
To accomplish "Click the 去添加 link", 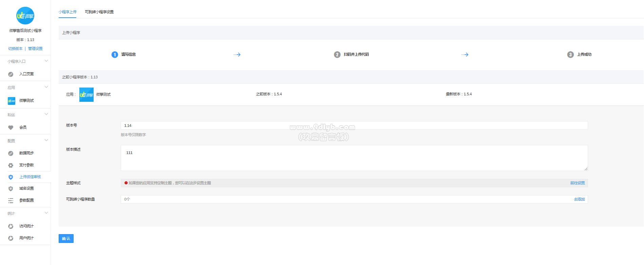I will coord(579,200).
